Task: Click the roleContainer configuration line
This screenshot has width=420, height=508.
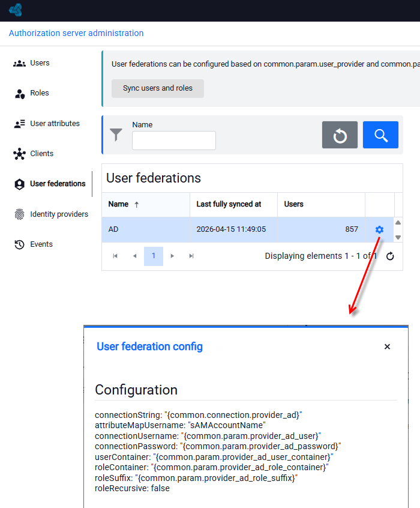Action: (212, 468)
